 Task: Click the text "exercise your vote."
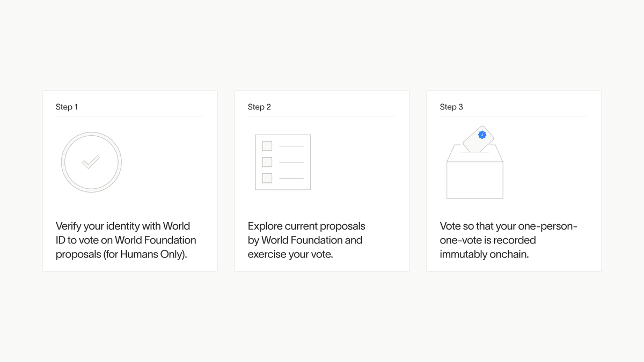(290, 254)
